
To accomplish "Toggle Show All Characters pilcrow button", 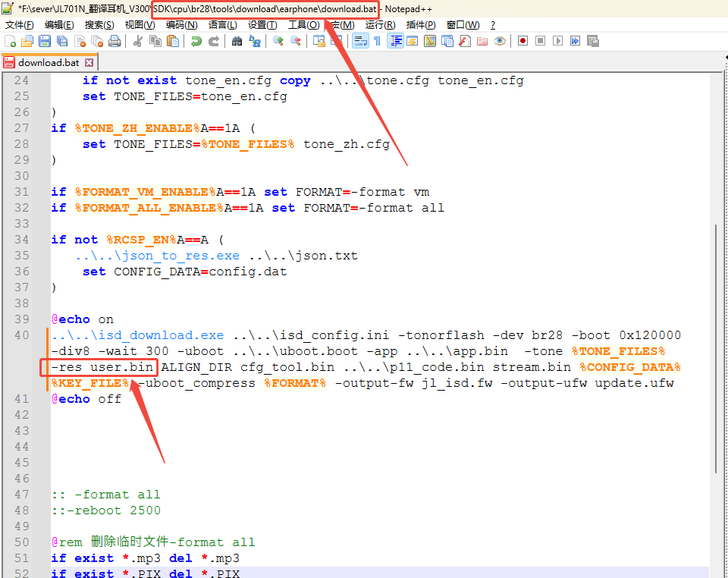I will 378,41.
